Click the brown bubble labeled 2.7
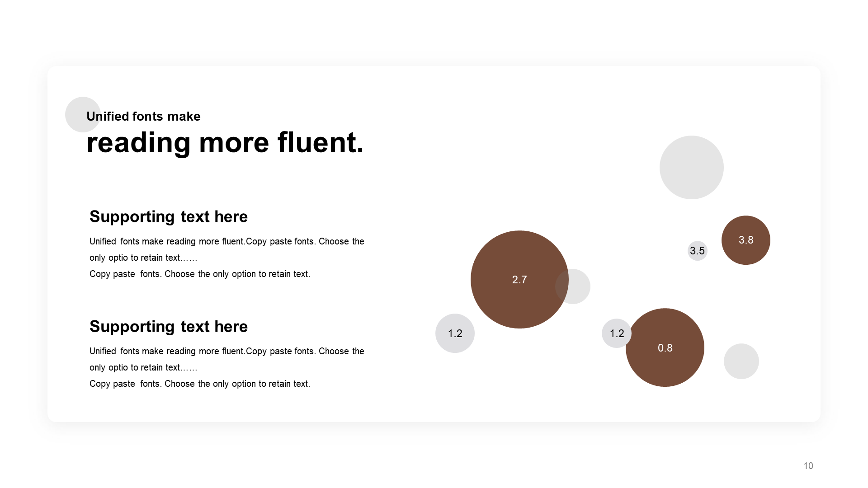This screenshot has height=488, width=868. [519, 280]
